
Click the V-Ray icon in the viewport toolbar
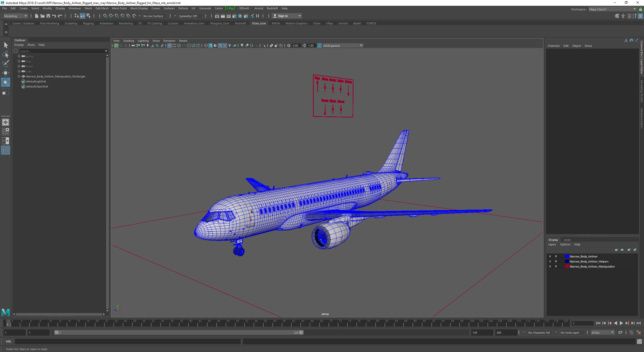point(116,46)
